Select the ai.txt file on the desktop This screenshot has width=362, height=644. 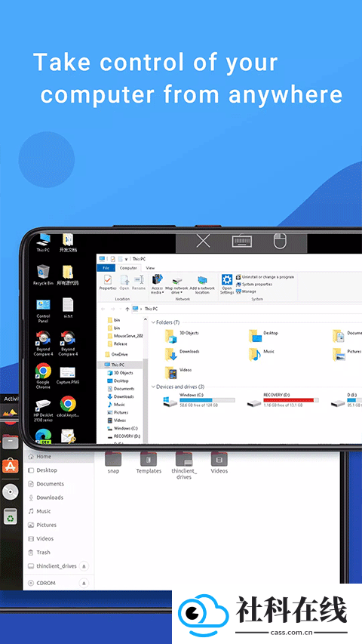click(x=68, y=307)
